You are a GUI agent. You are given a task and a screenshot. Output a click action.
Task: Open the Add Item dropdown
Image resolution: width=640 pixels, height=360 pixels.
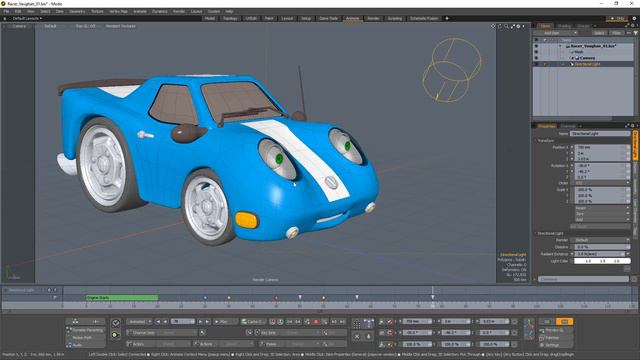[x=555, y=33]
